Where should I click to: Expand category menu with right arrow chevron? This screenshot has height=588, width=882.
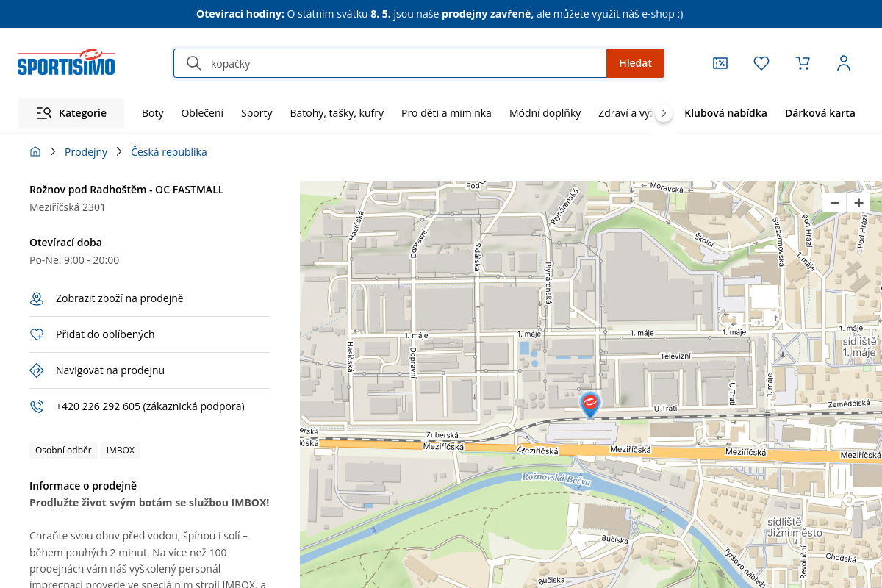pyautogui.click(x=664, y=113)
